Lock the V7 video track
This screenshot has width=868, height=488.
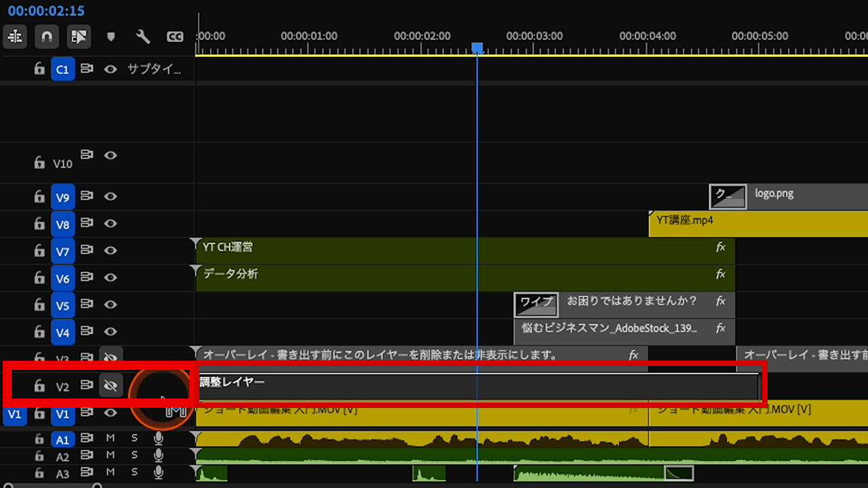pyautogui.click(x=39, y=251)
